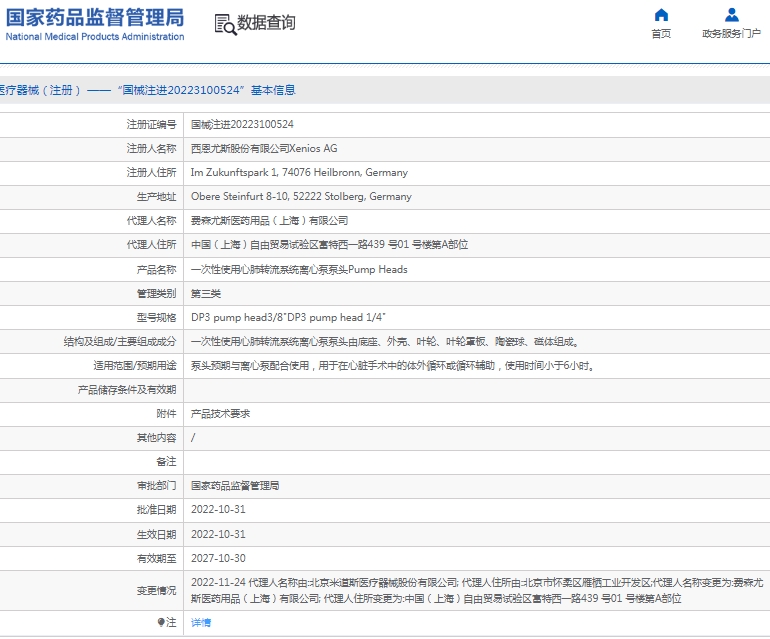This screenshot has width=770, height=639.
Task: Click the 型号规格 row label
Action: pos(156,317)
